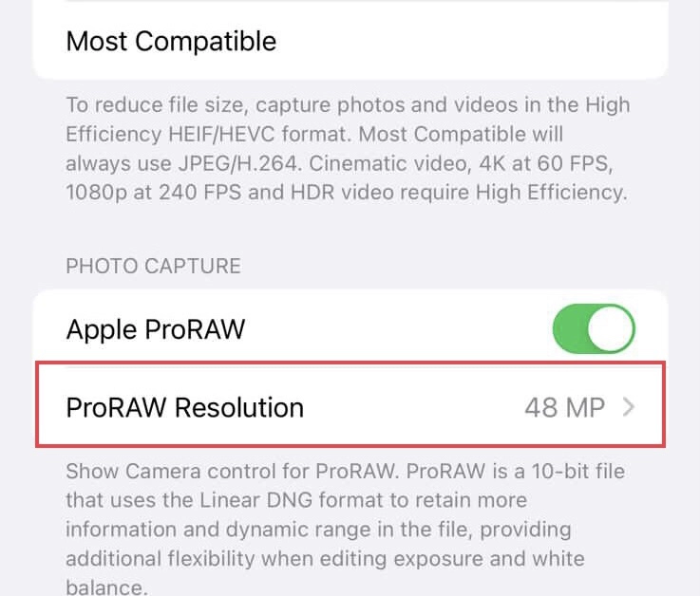The image size is (700, 596).
Task: Click the 'Cinematic video' text
Action: [388, 164]
